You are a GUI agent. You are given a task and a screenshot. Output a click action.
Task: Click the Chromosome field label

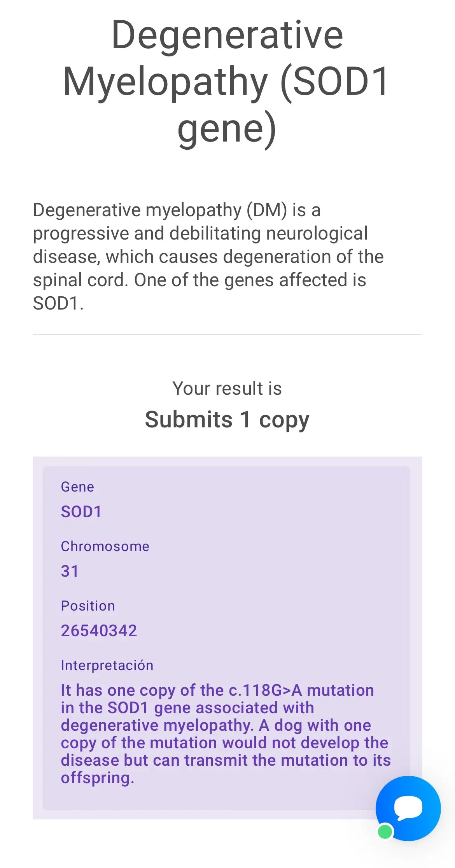click(105, 546)
